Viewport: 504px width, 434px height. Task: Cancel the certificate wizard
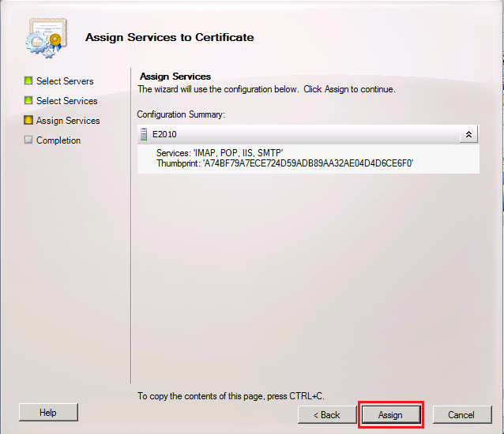(461, 415)
